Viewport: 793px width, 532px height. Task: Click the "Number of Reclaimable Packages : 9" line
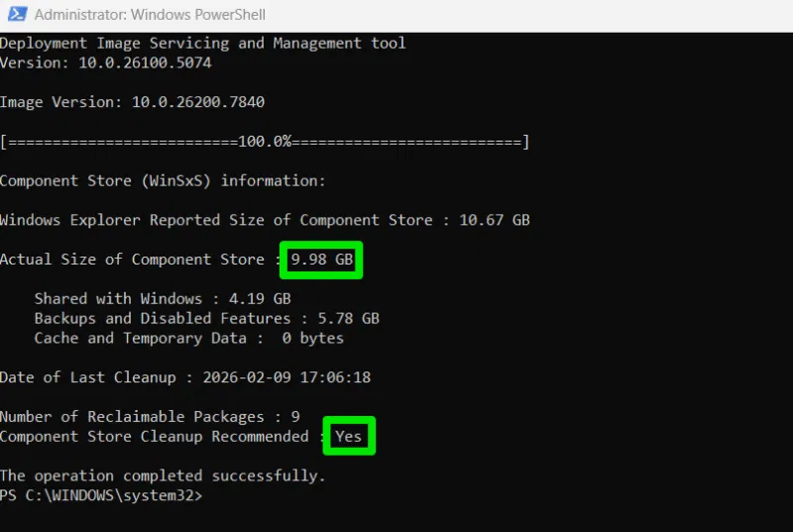150,417
